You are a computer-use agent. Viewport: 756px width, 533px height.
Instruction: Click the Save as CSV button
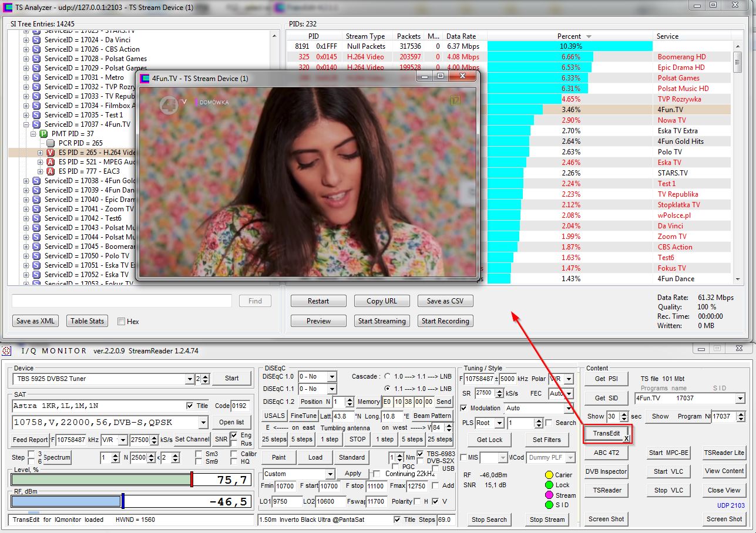coord(445,301)
